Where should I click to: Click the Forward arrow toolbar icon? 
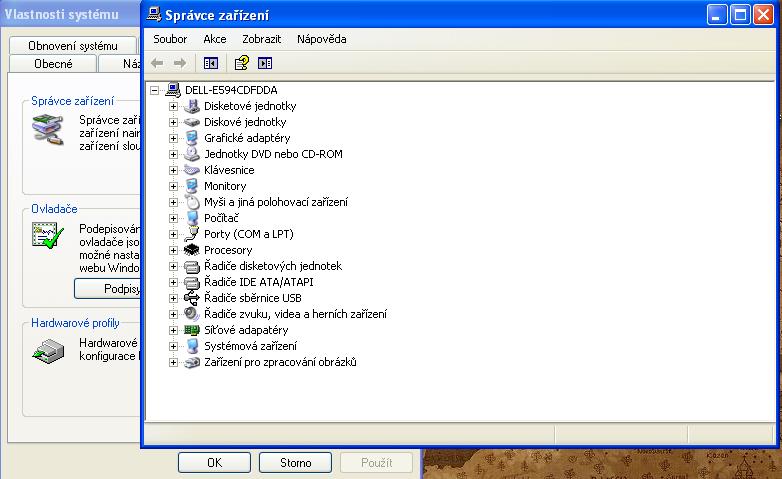(180, 63)
